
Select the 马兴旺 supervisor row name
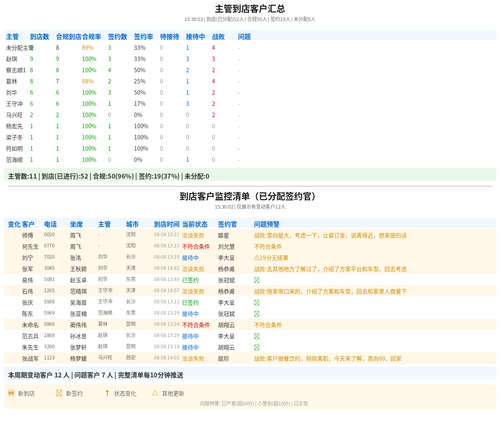[14, 115]
